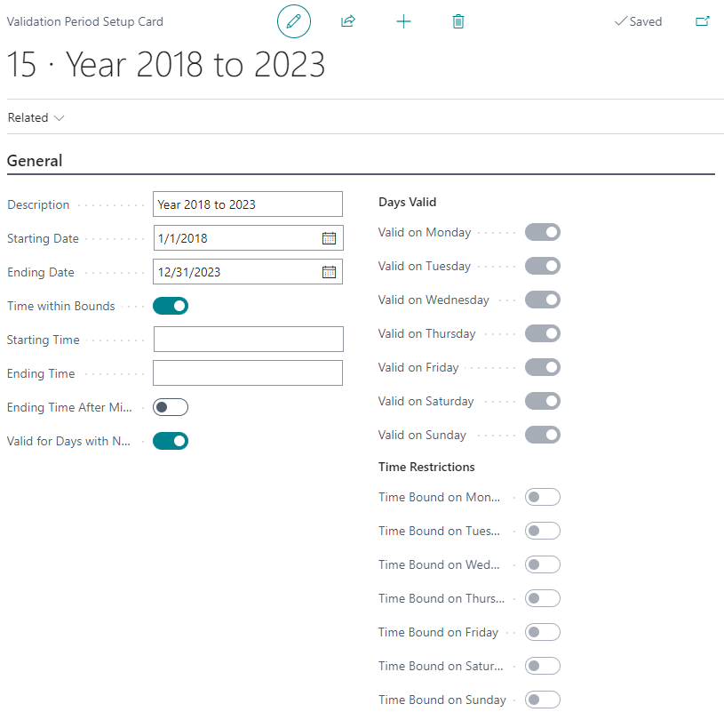The image size is (724, 728).
Task: Click the Ending Time input field
Action: 248,373
